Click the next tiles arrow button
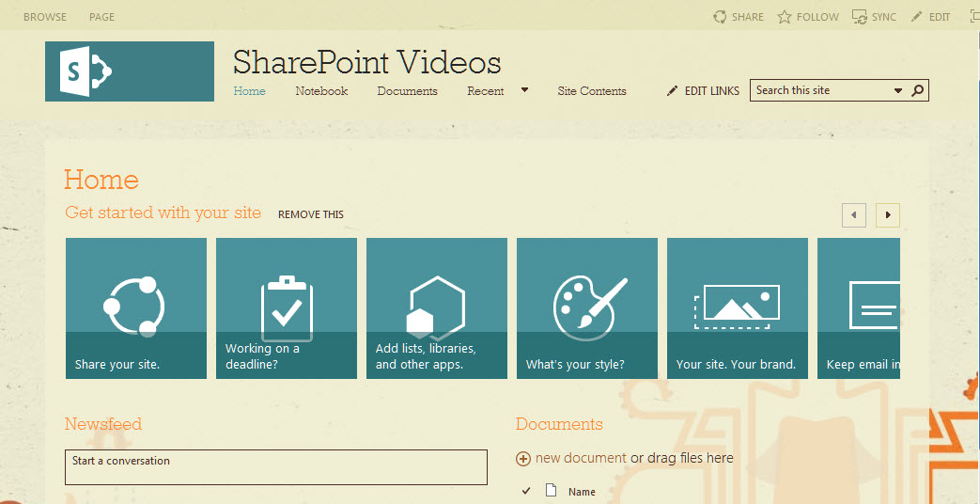This screenshot has width=980, height=504. pyautogui.click(x=888, y=215)
